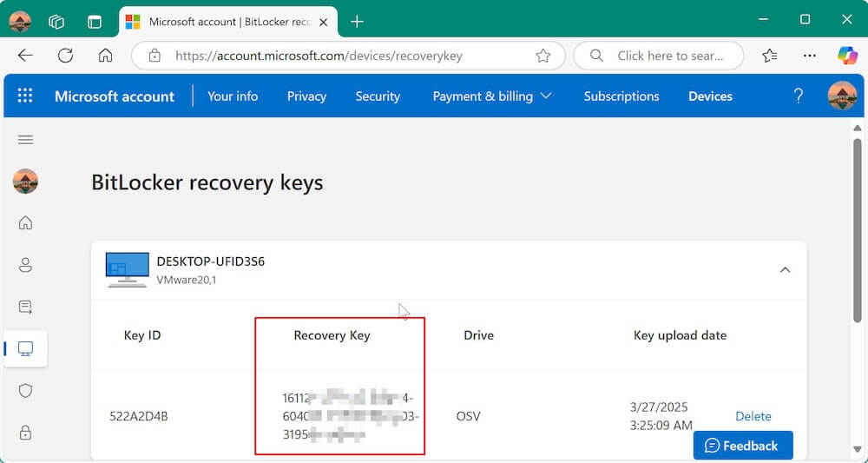This screenshot has height=463, width=868.
Task: Add page to favorites star icon
Action: pos(543,56)
